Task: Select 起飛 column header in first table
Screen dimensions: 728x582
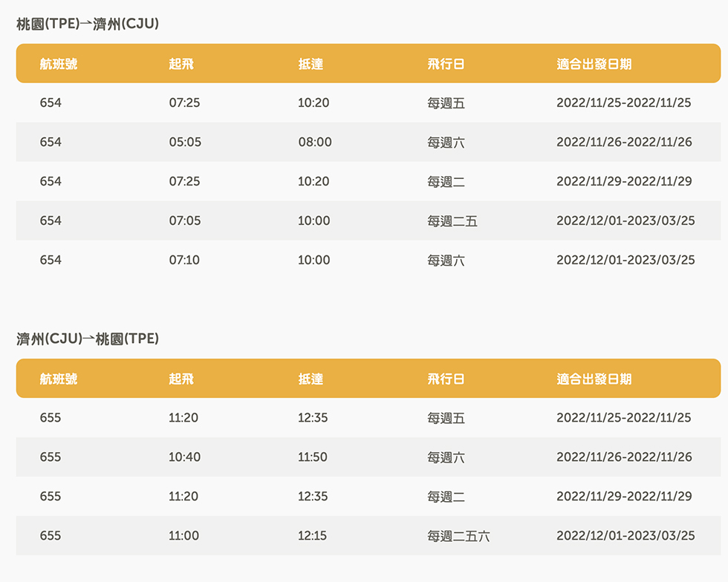Action: (x=181, y=64)
